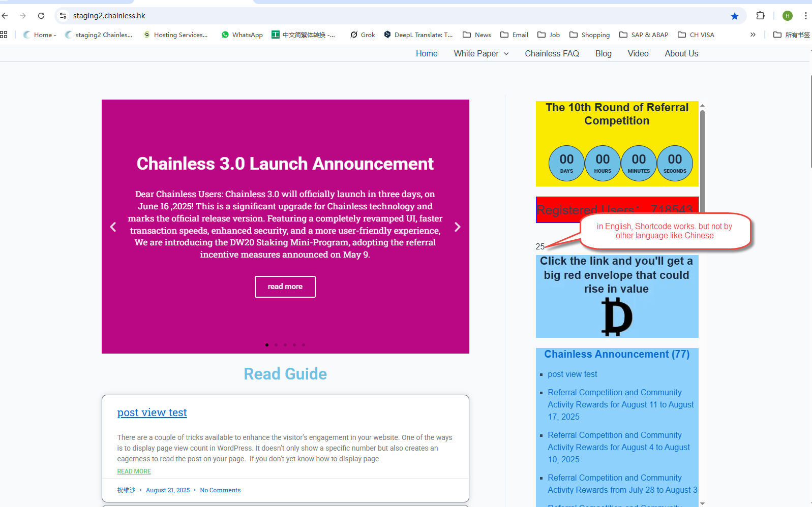Open the green H profile avatar
Viewport: 812px width, 507px height.
tap(788, 16)
